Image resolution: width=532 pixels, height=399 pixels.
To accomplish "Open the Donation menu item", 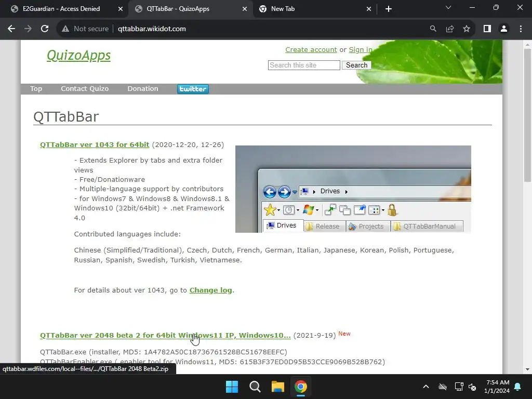I will pyautogui.click(x=143, y=88).
